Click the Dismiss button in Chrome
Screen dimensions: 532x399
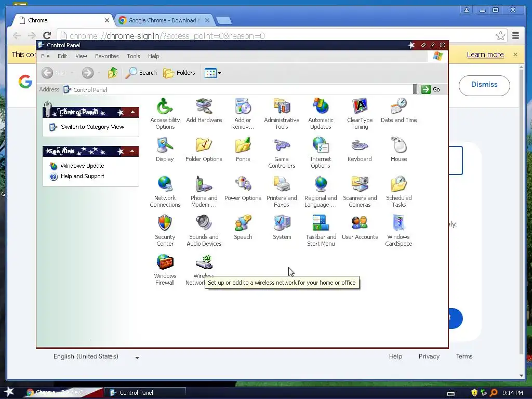pos(484,85)
